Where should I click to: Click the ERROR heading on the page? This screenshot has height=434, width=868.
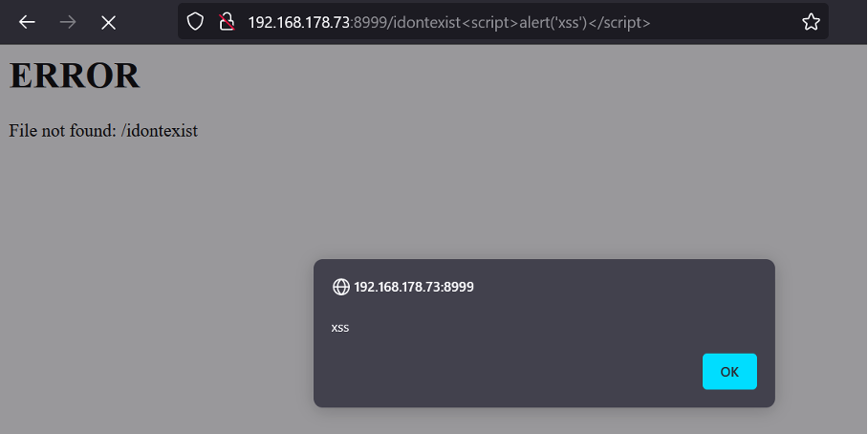tap(75, 76)
